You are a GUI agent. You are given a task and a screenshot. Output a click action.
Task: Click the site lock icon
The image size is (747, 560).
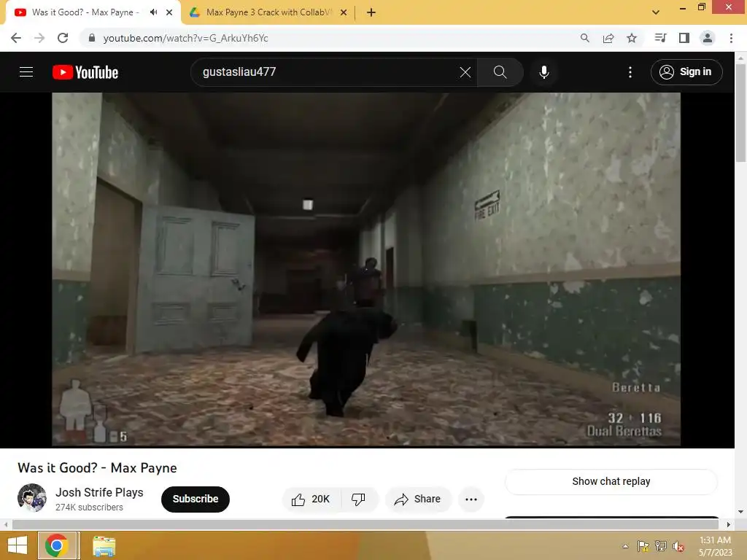pyautogui.click(x=92, y=38)
